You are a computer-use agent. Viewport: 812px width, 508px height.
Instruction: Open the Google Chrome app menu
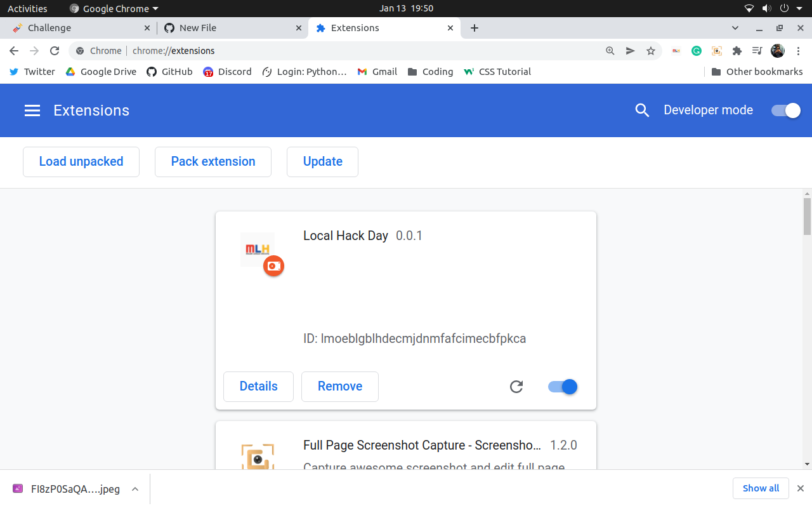click(x=114, y=9)
